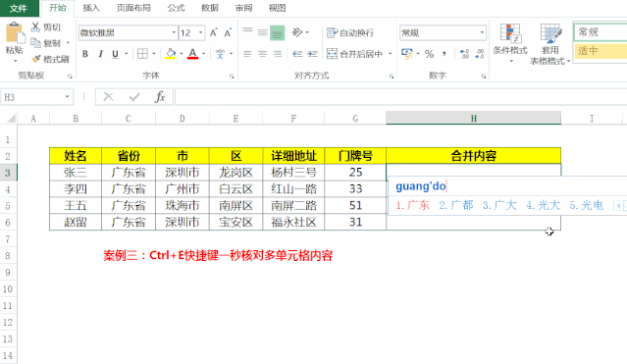Image resolution: width=627 pixels, height=364 pixels.
Task: Switch to 页面布局 tab
Action: coord(134,8)
